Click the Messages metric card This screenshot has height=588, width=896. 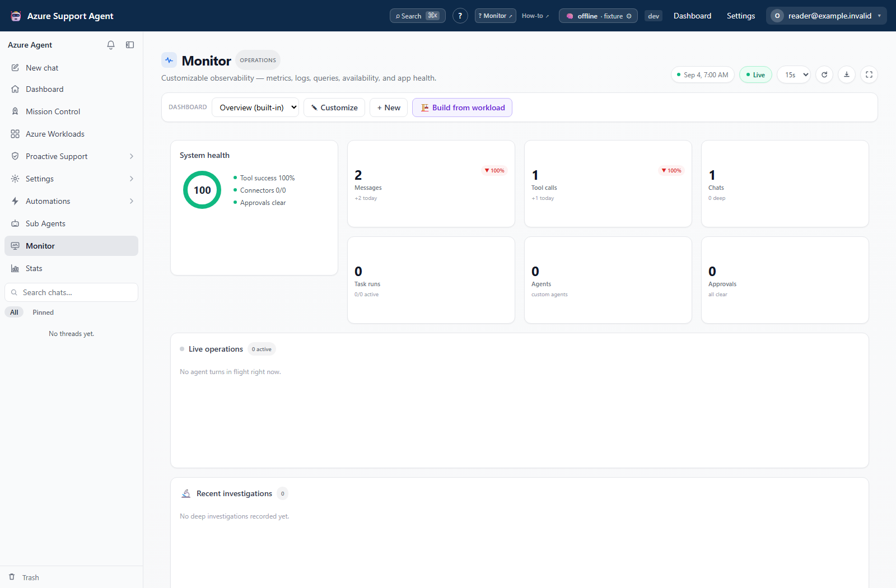[431, 184]
